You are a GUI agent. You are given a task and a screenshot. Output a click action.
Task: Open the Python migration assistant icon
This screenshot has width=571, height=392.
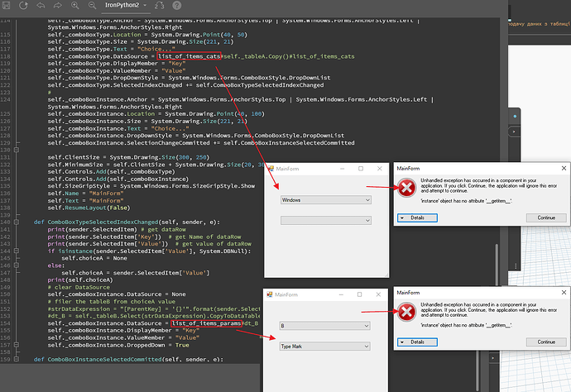click(x=159, y=6)
